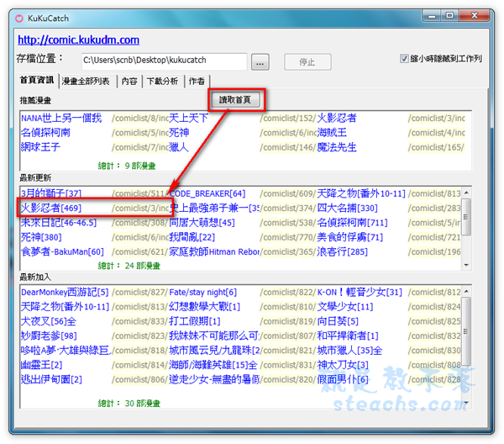Switch to the 漫畫全部列表 tab
Viewport: 504px width, 444px height.
(x=86, y=81)
